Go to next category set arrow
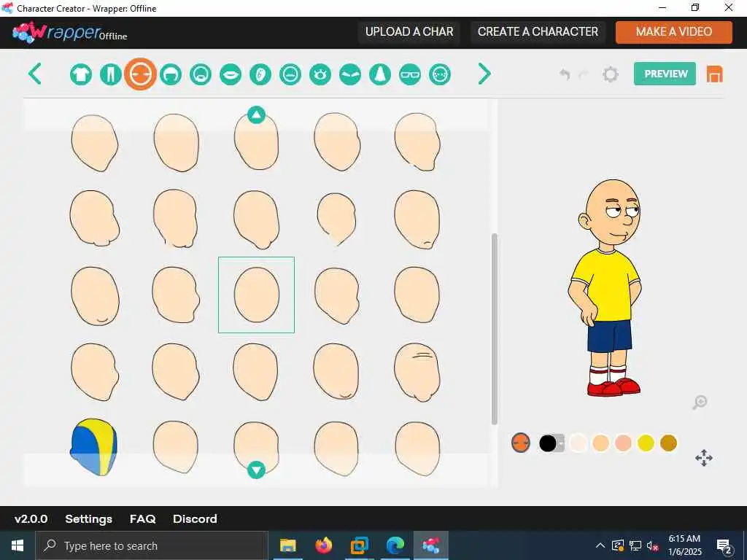The image size is (747, 560). 484,74
